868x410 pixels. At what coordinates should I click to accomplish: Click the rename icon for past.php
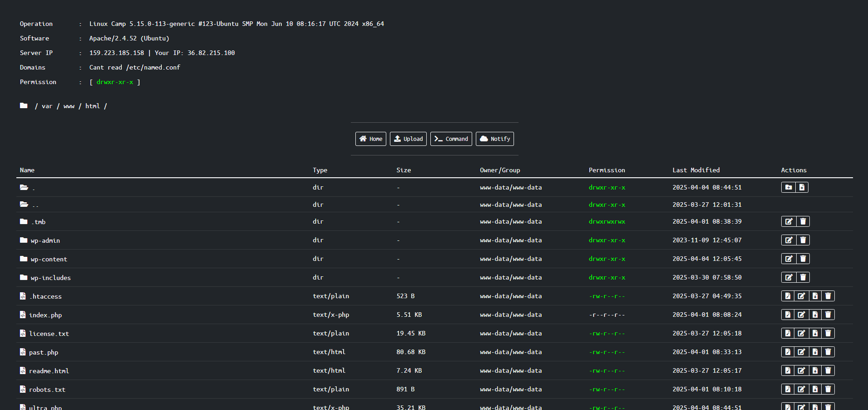(x=801, y=352)
